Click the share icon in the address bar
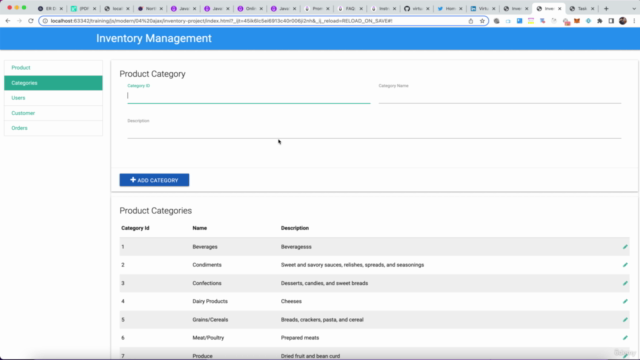 click(471, 21)
